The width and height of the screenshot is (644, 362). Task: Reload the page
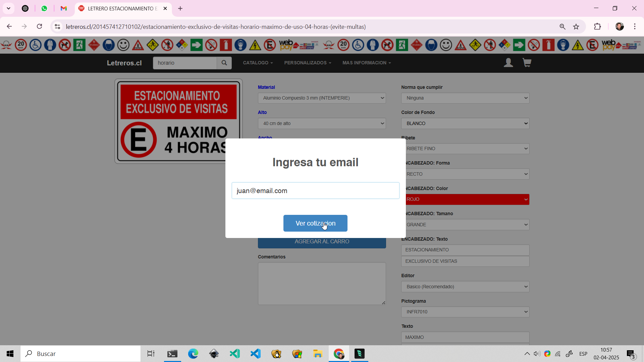[39, 26]
